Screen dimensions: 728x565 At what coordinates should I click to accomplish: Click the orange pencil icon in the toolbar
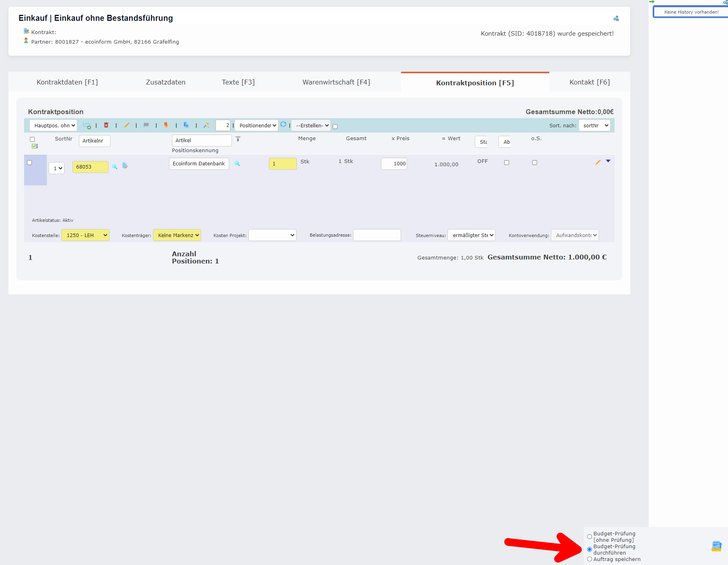pos(127,125)
